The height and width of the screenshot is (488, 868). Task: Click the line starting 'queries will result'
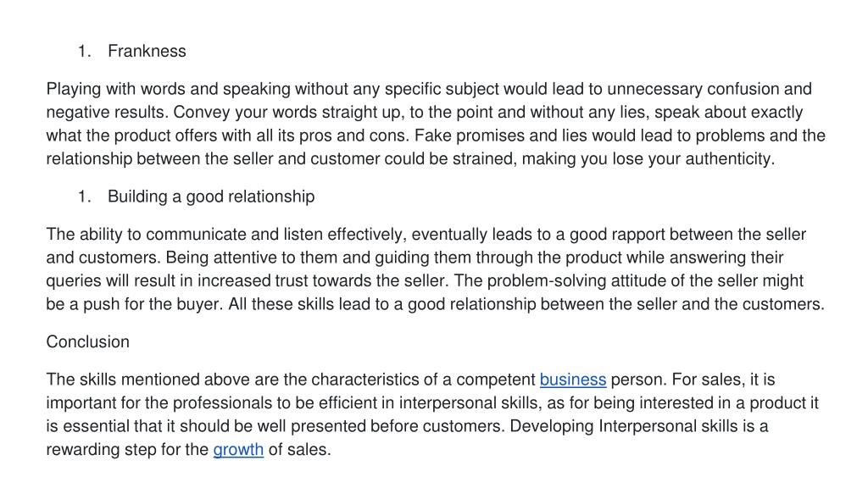[x=425, y=281]
